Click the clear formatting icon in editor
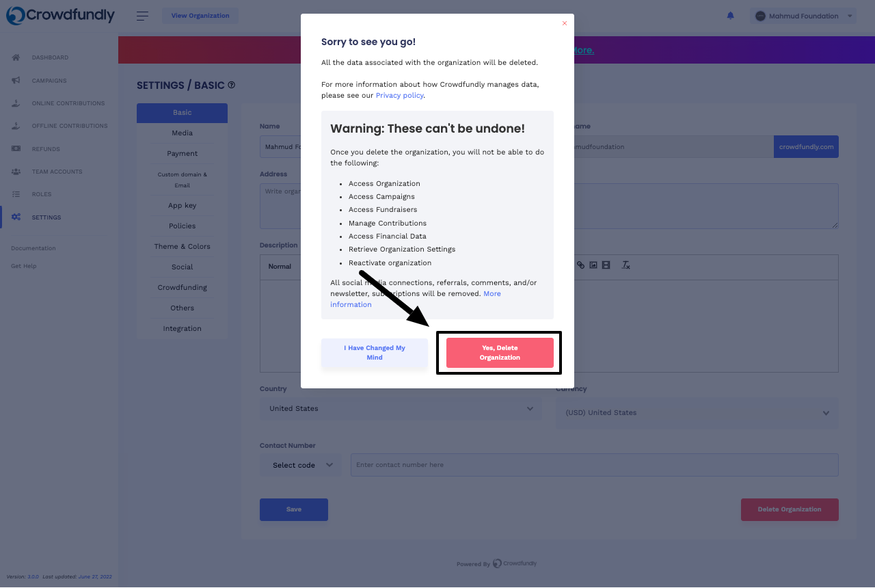875x588 pixels. (x=625, y=265)
